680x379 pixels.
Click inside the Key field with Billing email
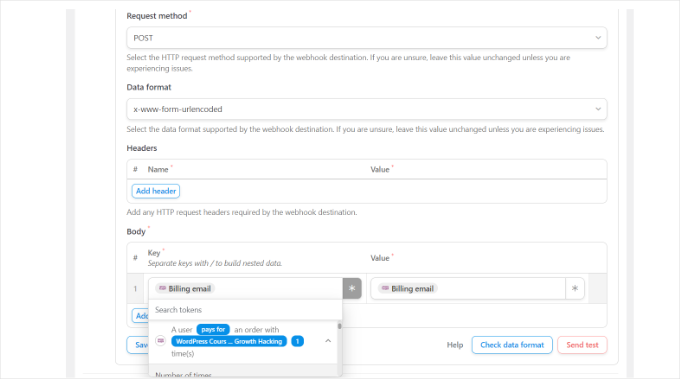[x=245, y=288]
